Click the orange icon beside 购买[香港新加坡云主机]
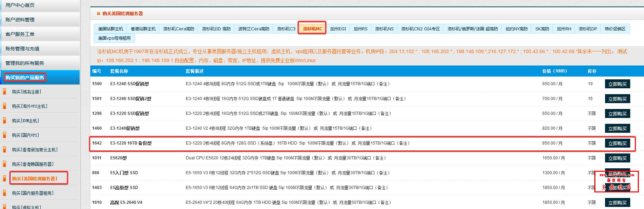The image size is (644, 209). point(4,150)
